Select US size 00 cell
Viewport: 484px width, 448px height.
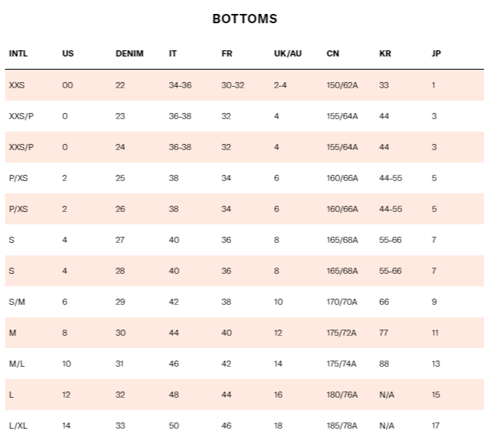tap(67, 85)
